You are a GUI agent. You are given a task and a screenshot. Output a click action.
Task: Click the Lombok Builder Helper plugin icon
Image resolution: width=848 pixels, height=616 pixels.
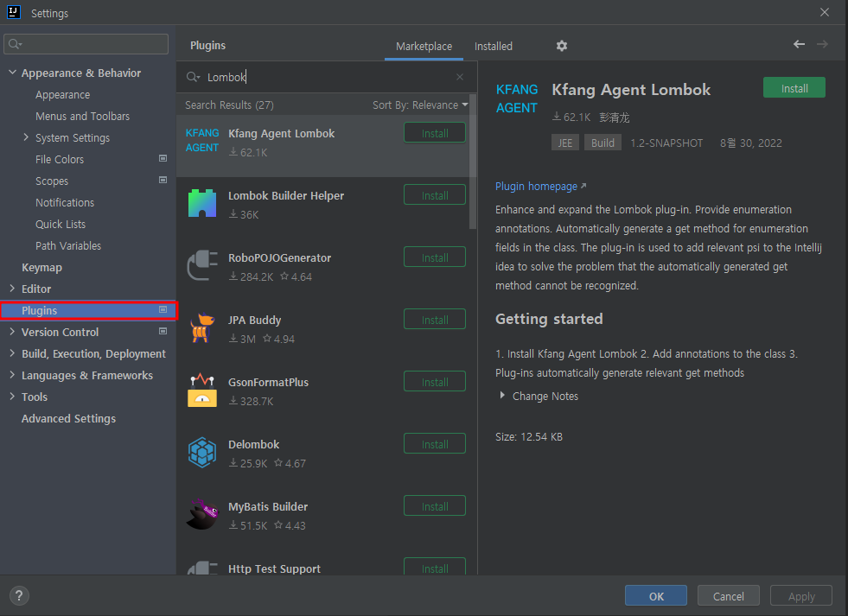click(x=202, y=203)
